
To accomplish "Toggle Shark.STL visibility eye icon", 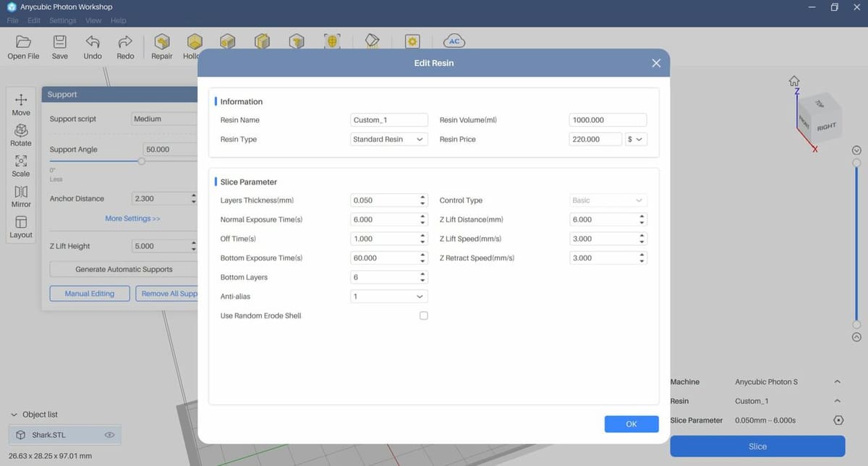I will [110, 435].
